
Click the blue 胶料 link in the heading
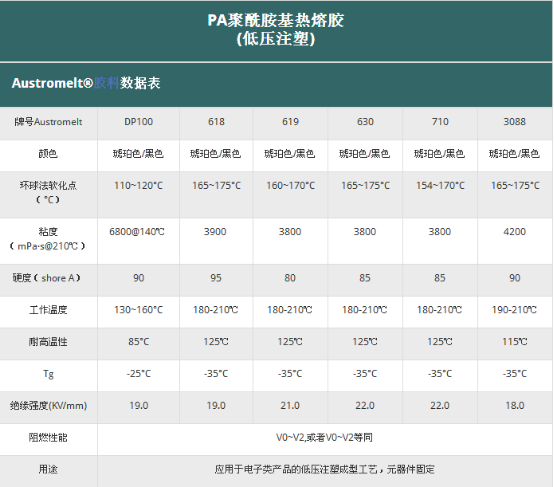pos(106,83)
